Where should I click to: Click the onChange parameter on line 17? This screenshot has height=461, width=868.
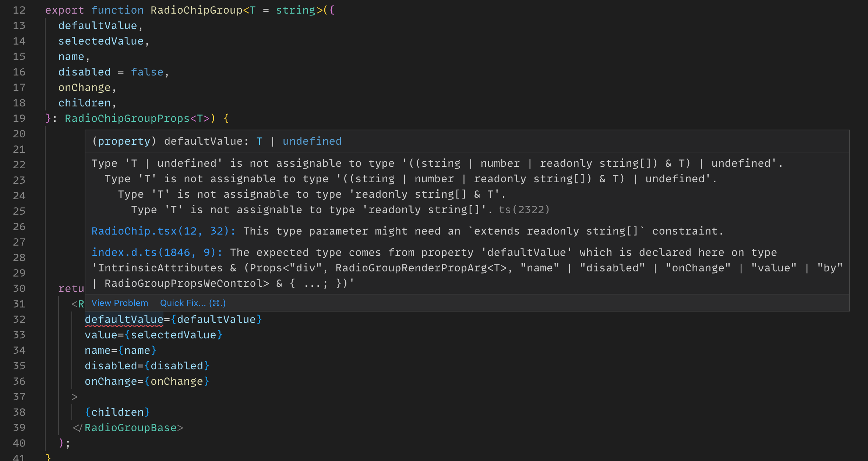pos(84,88)
